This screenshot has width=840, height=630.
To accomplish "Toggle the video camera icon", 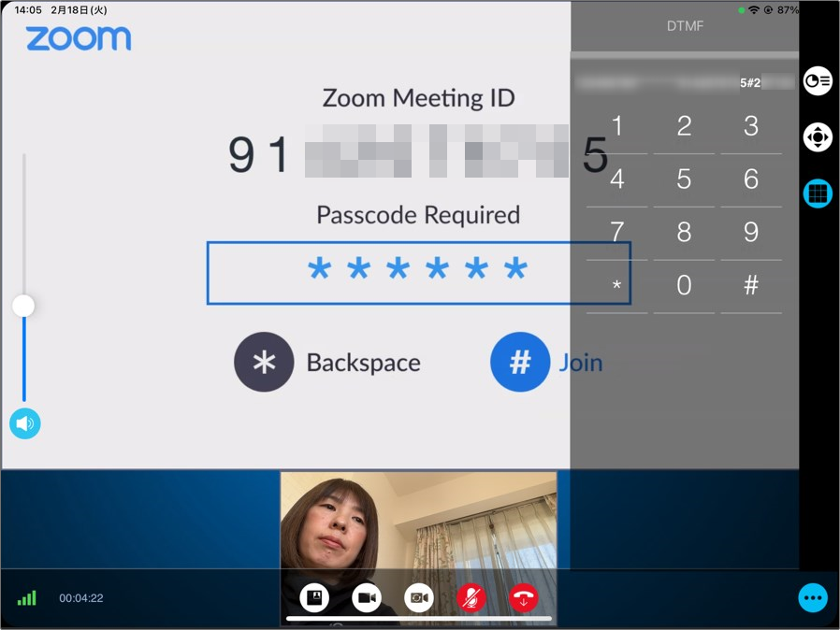I will (x=367, y=597).
